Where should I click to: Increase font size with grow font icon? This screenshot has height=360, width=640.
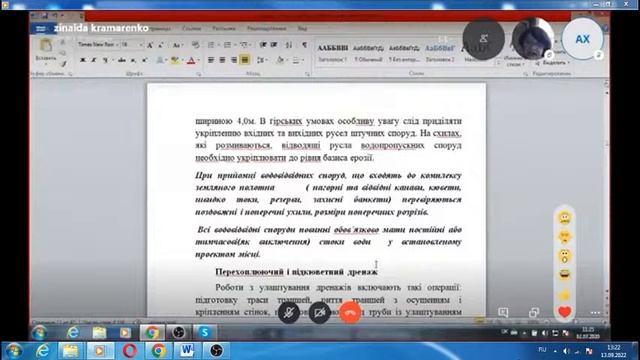click(x=150, y=45)
